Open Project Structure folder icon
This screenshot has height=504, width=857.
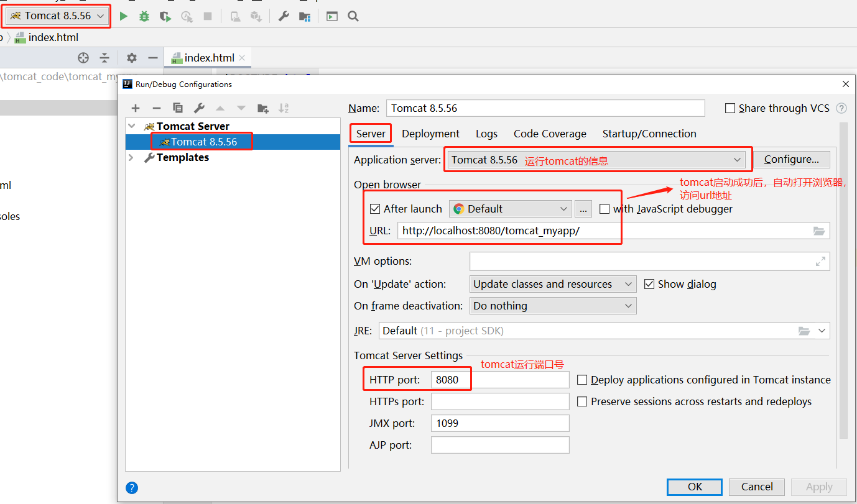(305, 16)
